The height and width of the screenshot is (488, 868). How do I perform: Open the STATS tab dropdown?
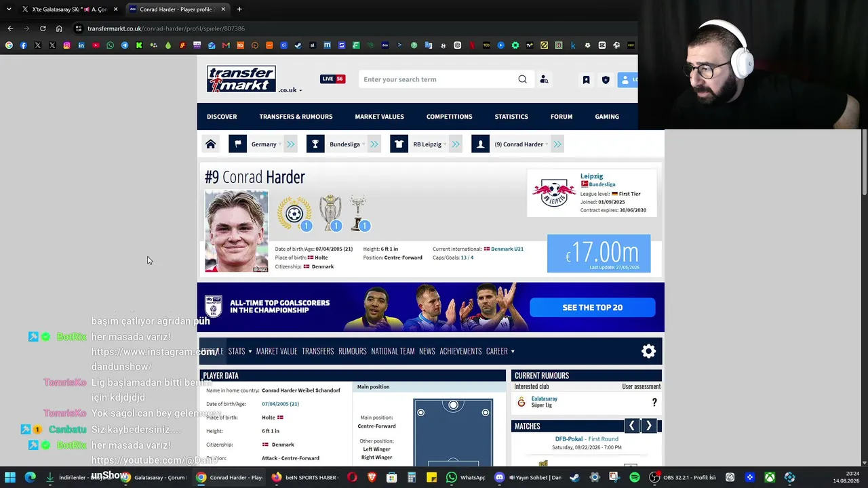coord(240,351)
